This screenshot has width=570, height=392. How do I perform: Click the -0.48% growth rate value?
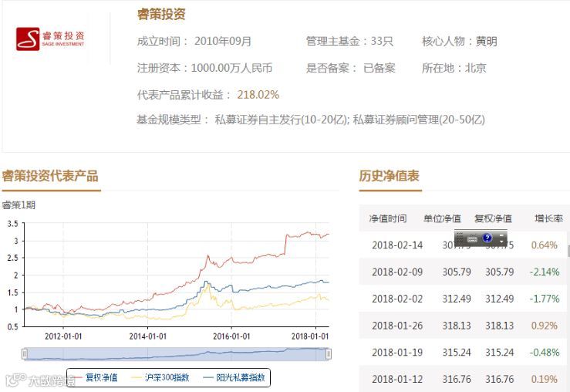[x=545, y=353]
